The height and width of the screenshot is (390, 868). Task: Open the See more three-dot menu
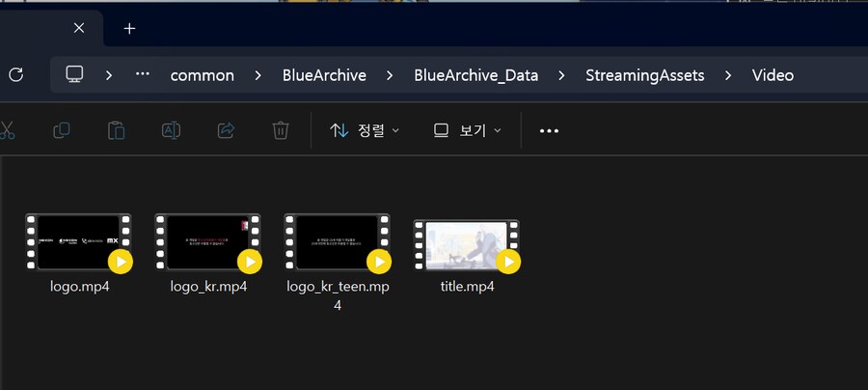coord(549,130)
